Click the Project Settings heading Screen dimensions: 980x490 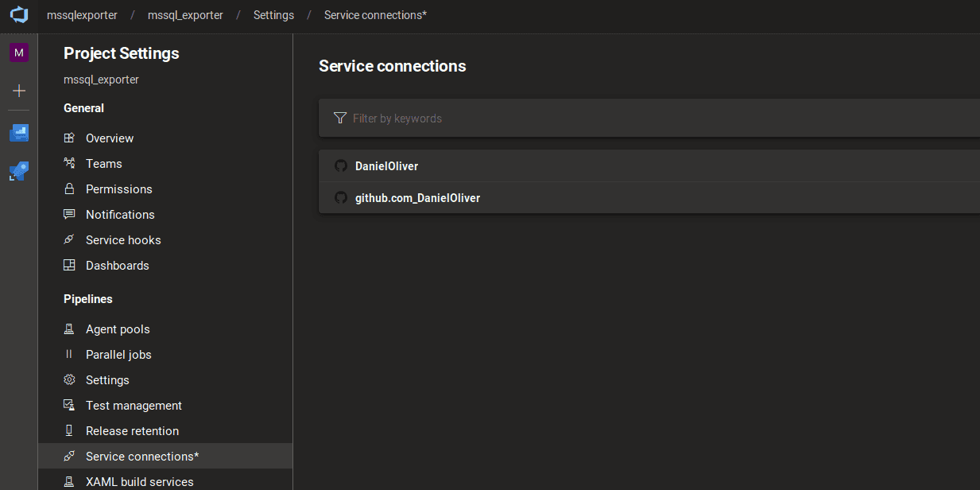(x=122, y=53)
